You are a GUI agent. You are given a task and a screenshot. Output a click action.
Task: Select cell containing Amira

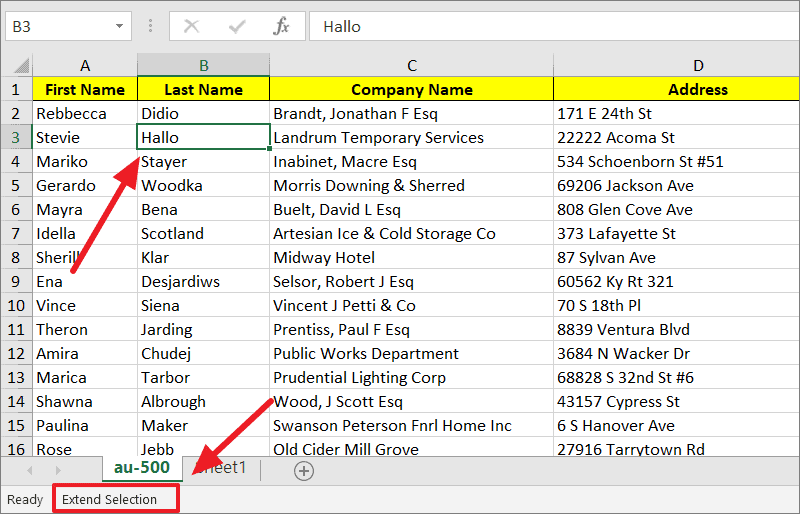(85, 353)
